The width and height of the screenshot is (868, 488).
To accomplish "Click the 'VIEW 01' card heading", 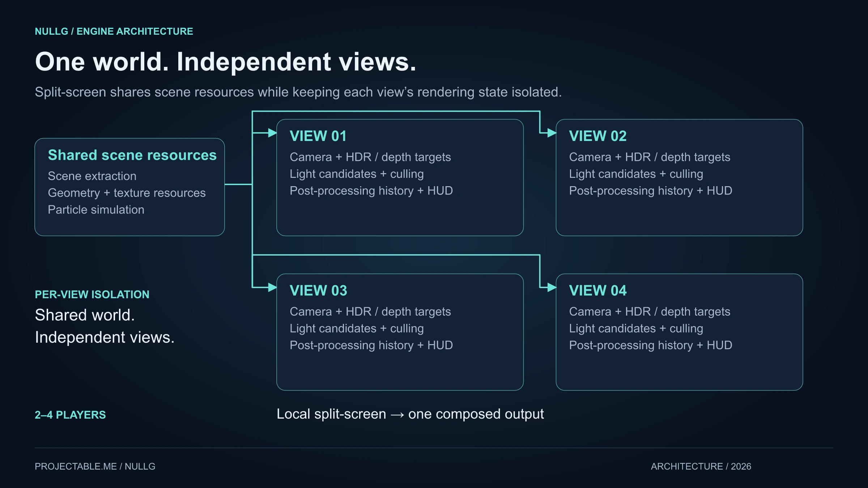I will coord(318,136).
